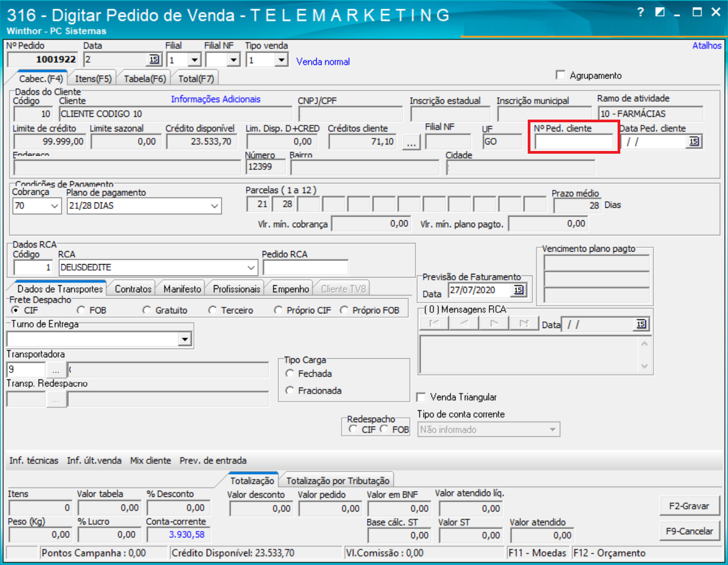This screenshot has width=728, height=565.
Task: Click Mix cliente
Action: pos(150,461)
